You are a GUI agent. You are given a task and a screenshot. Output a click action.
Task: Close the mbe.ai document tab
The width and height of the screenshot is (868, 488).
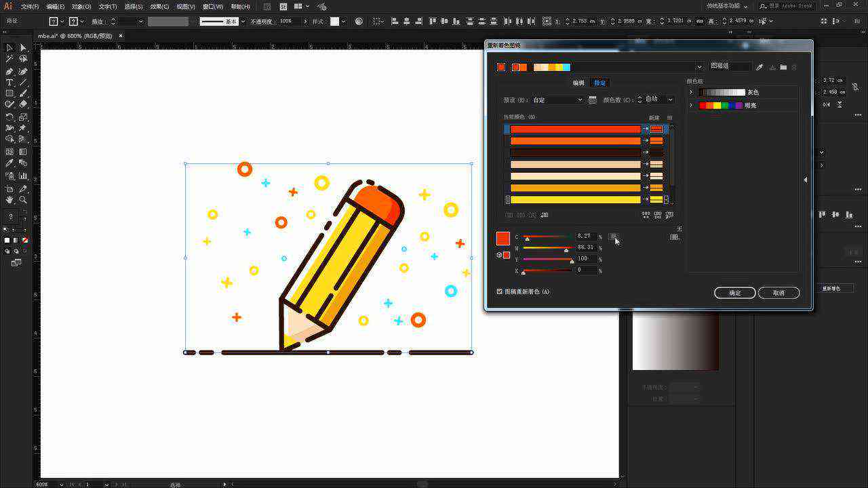[121, 35]
